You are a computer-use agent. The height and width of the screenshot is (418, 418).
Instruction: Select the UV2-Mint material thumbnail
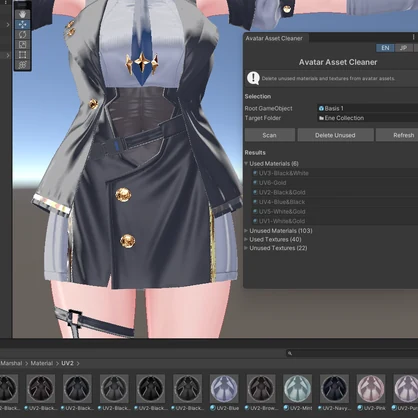click(x=298, y=388)
